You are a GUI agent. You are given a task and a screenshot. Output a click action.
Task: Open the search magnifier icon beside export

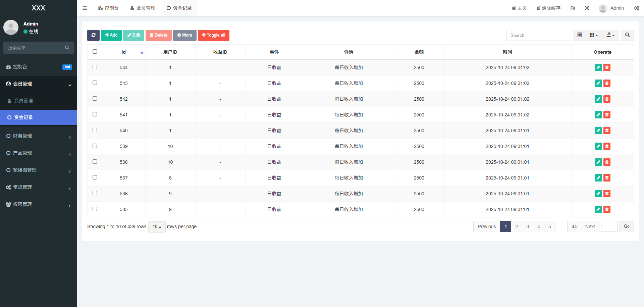click(627, 35)
